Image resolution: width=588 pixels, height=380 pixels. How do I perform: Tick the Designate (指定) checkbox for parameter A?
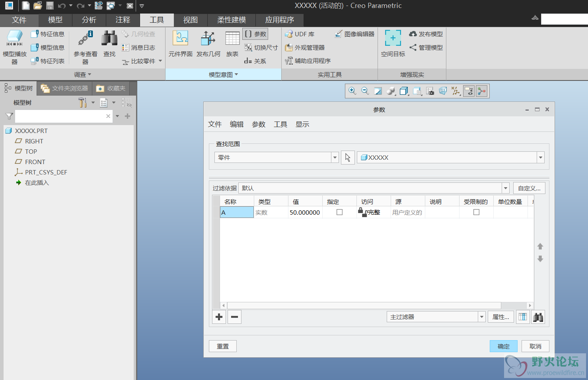click(339, 212)
